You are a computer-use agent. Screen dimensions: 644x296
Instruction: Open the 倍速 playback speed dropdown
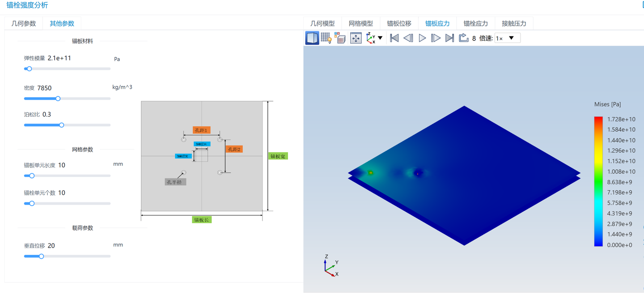pos(507,38)
